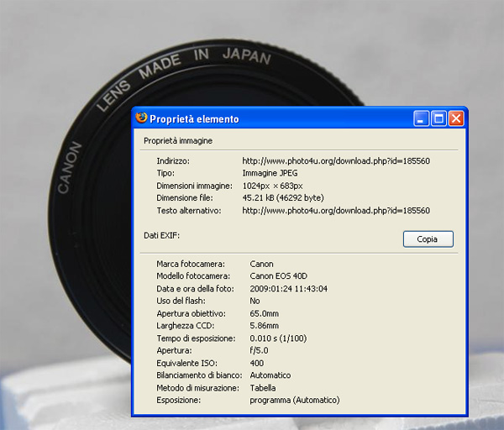This screenshot has height=430, width=504.
Task: Click 'No' value for Uso del flash
Action: pyautogui.click(x=255, y=302)
